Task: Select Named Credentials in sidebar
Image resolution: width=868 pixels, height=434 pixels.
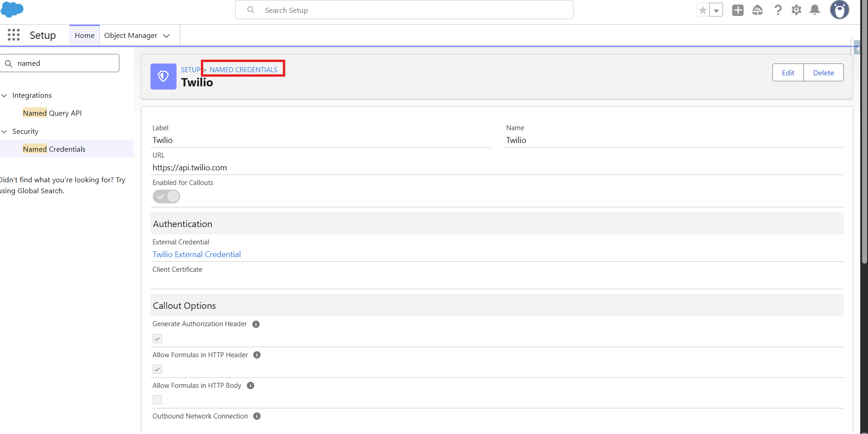Action: pyautogui.click(x=54, y=149)
